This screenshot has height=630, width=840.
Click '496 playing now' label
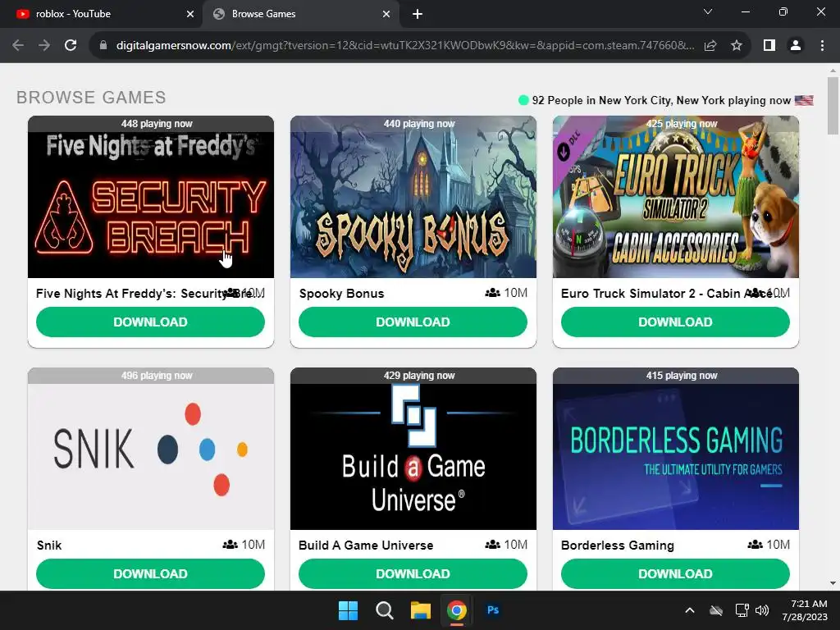[157, 376]
